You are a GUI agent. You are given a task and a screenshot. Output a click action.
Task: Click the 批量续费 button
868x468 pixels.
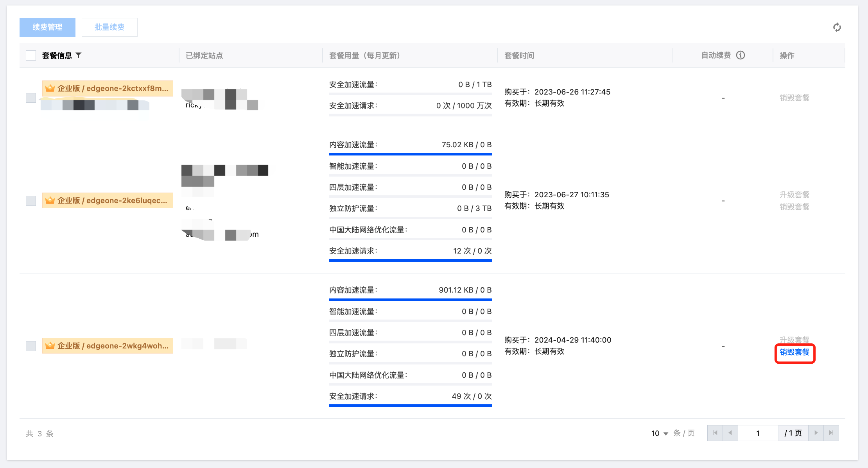(109, 27)
